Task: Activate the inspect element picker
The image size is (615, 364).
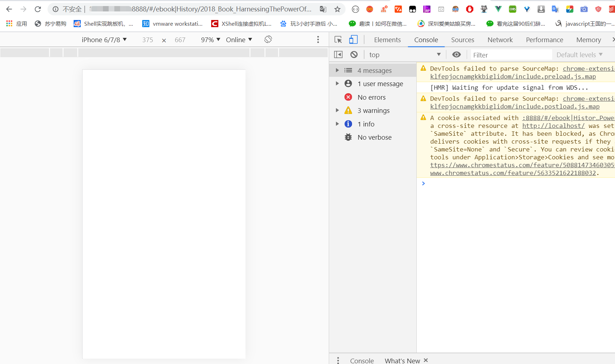Action: click(338, 40)
